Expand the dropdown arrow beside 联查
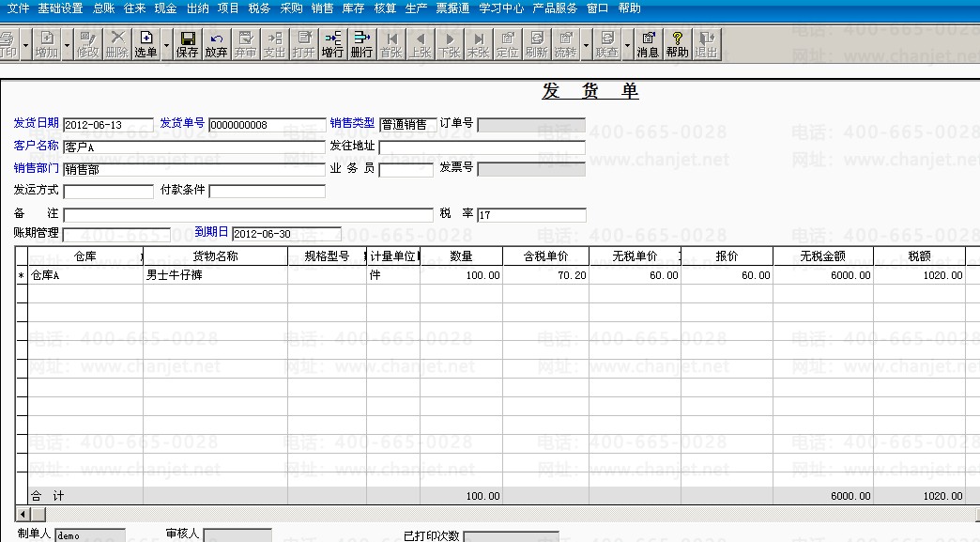Image resolution: width=980 pixels, height=542 pixels. point(627,45)
